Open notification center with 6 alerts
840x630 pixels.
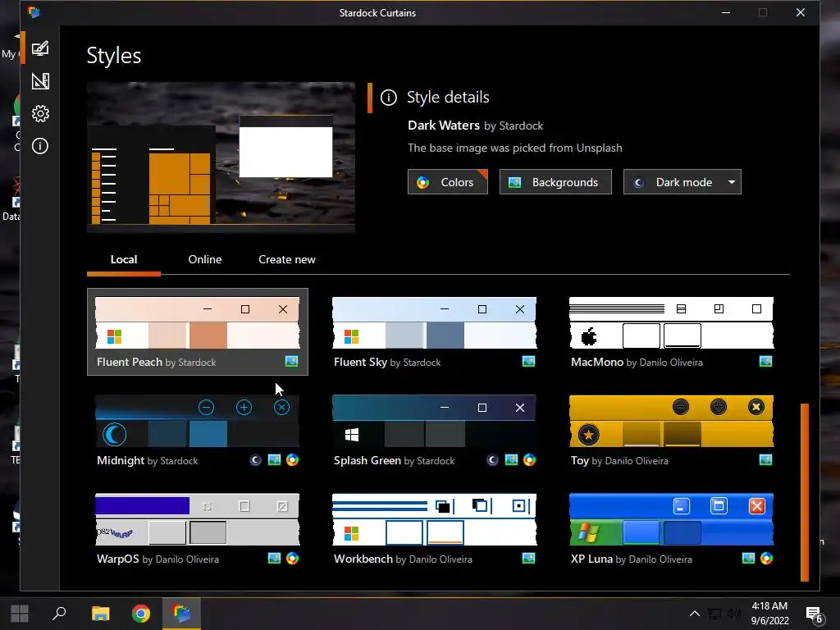(815, 614)
